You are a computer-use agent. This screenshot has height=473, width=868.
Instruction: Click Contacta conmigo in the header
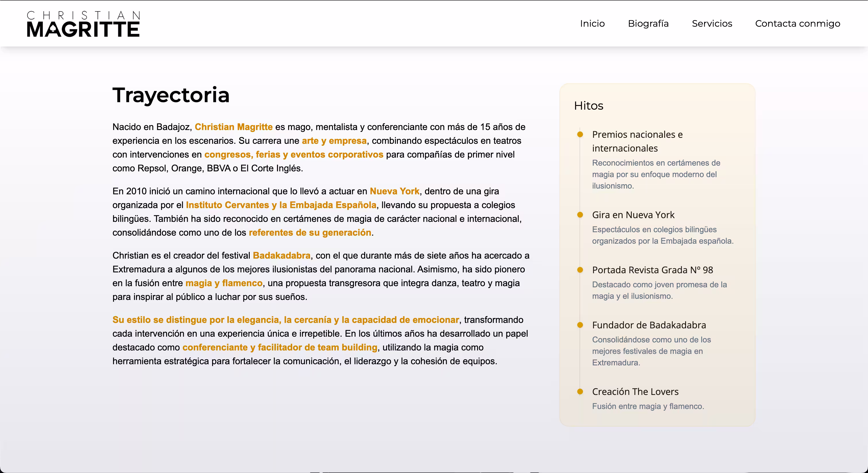click(797, 24)
